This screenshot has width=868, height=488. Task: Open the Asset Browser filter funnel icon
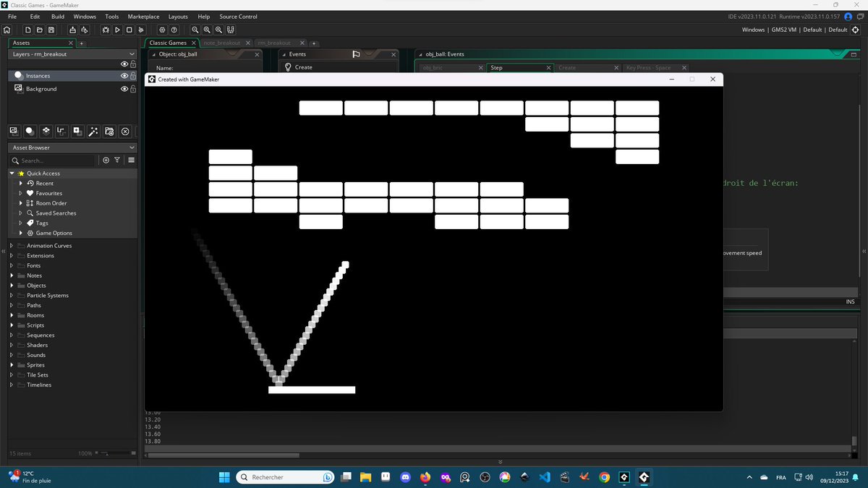117,160
